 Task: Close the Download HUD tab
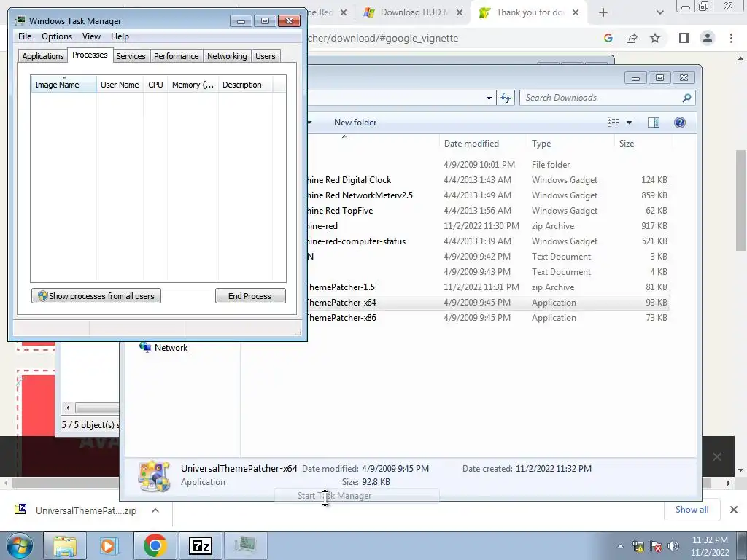point(460,12)
